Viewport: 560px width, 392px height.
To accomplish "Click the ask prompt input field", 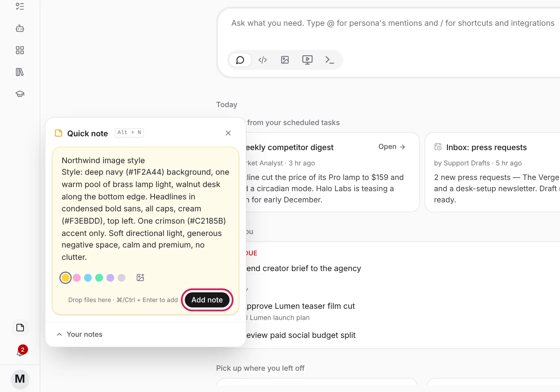I will (x=393, y=23).
